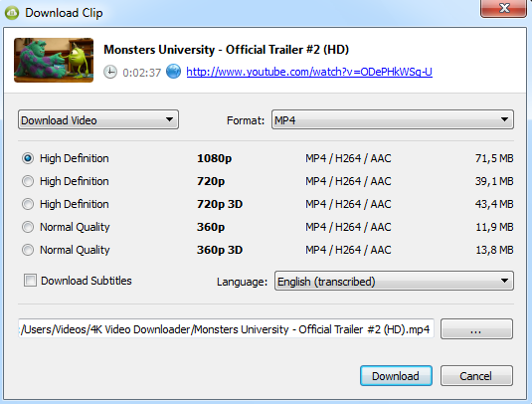This screenshot has width=532, height=404.
Task: Open the subtitle Language dropdown
Action: 394,281
